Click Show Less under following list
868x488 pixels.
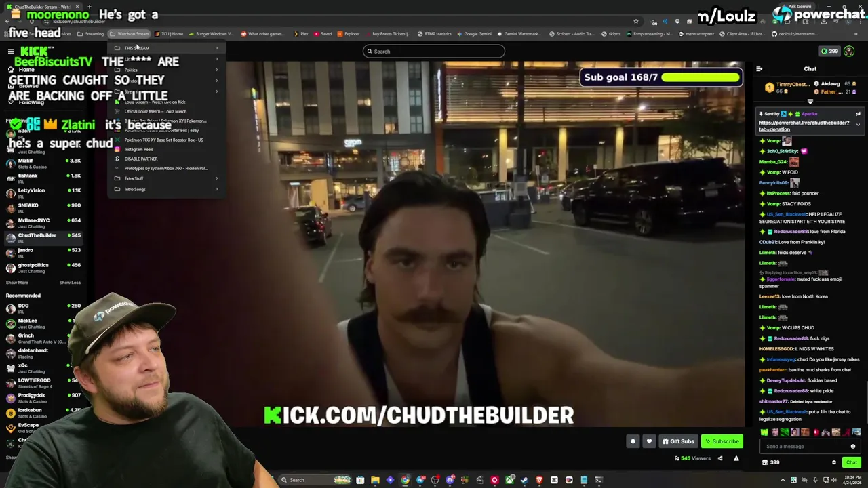pyautogui.click(x=70, y=283)
